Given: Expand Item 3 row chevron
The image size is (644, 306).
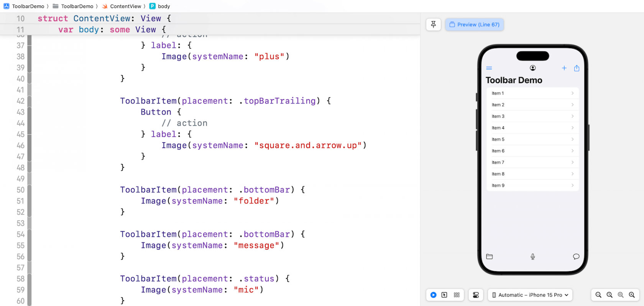Looking at the screenshot, I should (x=572, y=116).
